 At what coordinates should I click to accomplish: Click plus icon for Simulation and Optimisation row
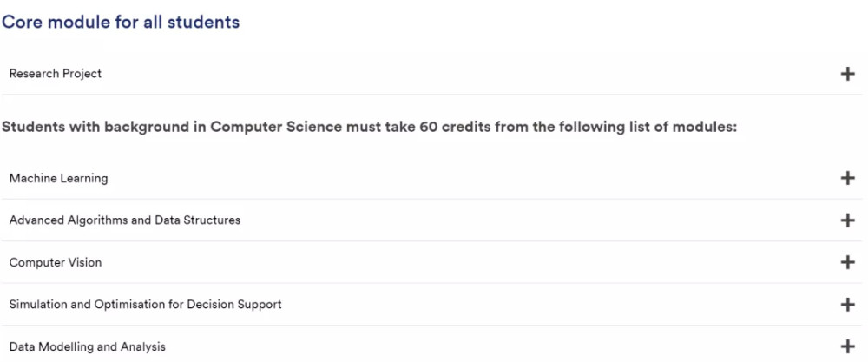pyautogui.click(x=848, y=305)
